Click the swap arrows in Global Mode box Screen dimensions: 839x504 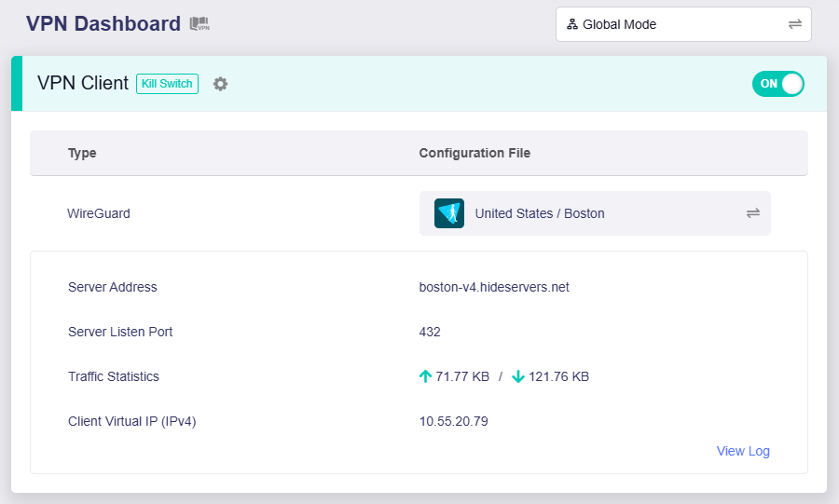[x=794, y=24]
